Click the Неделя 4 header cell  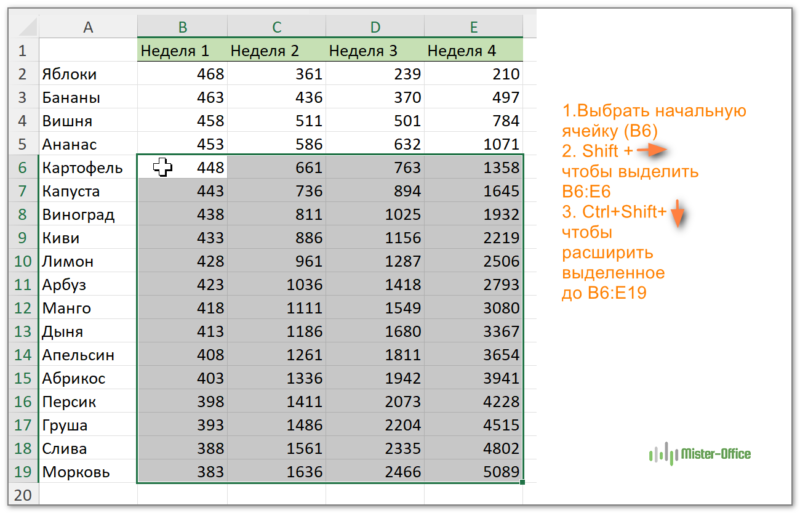click(473, 50)
